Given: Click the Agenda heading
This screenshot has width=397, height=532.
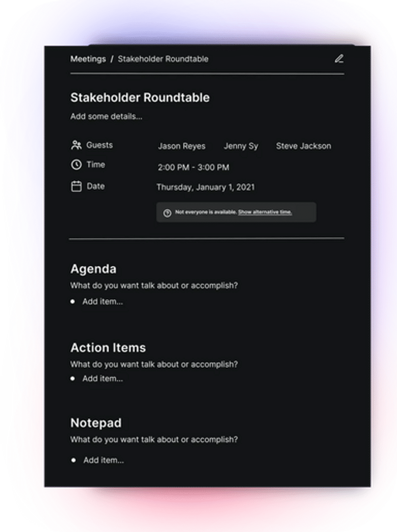Looking at the screenshot, I should coord(93,269).
